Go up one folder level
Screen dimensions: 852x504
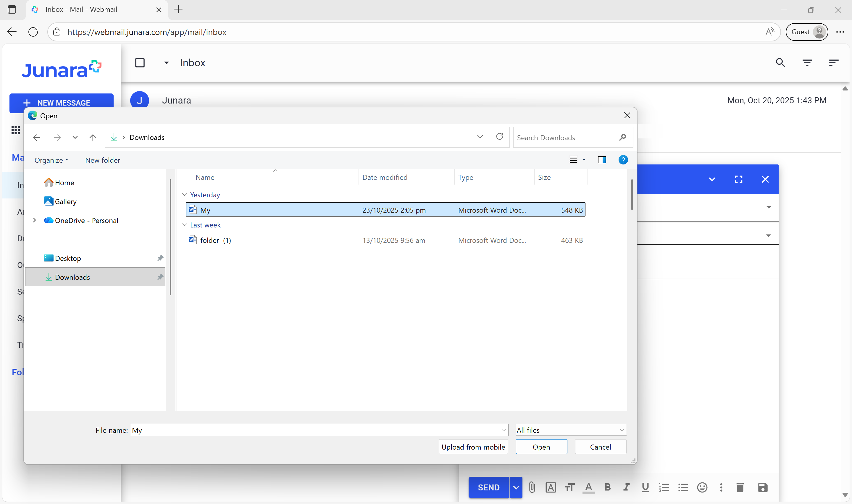point(92,137)
